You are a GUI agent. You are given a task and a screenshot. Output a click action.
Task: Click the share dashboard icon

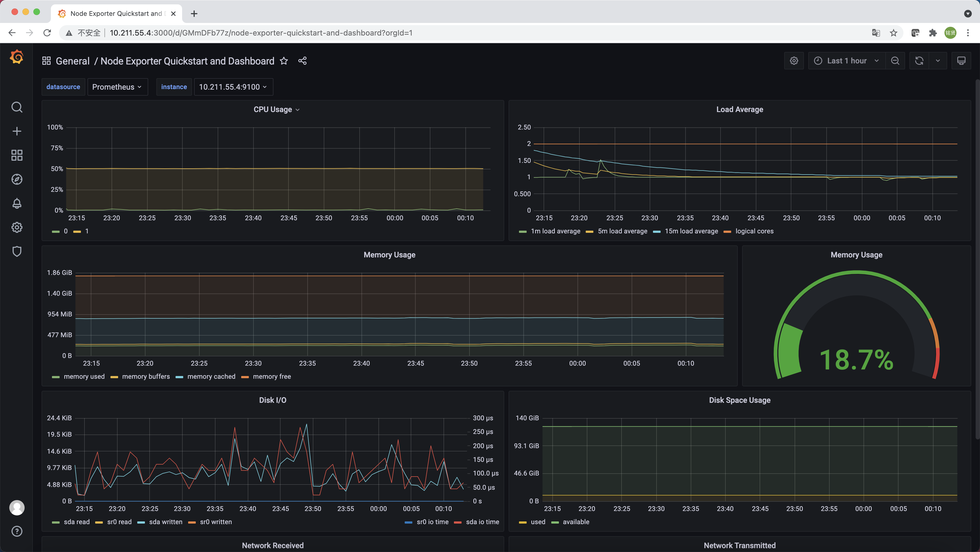tap(302, 61)
